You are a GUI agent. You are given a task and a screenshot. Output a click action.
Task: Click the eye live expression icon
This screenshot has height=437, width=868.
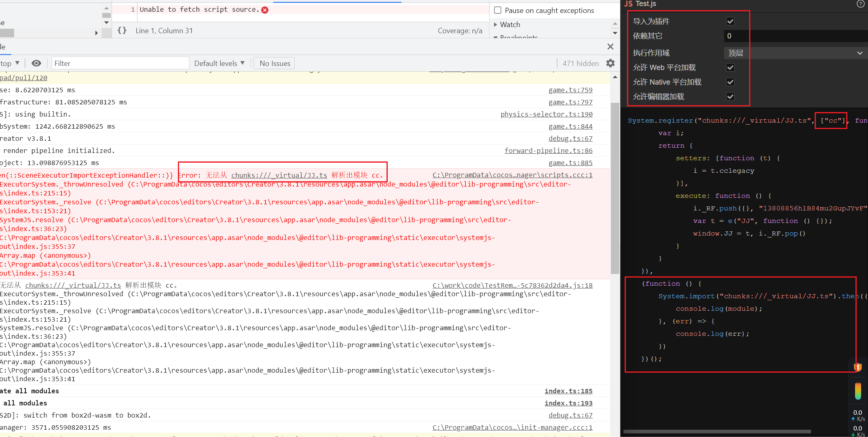[36, 63]
